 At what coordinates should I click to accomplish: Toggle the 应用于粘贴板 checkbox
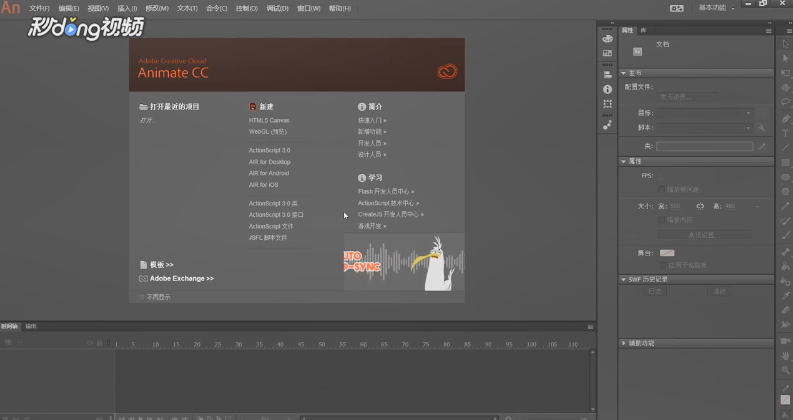[x=663, y=265]
